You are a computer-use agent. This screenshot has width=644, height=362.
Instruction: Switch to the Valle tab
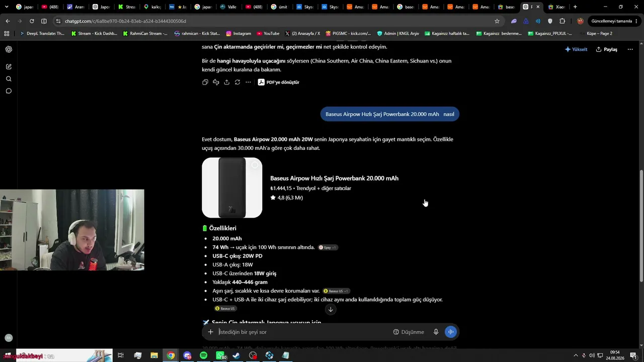pos(228,7)
